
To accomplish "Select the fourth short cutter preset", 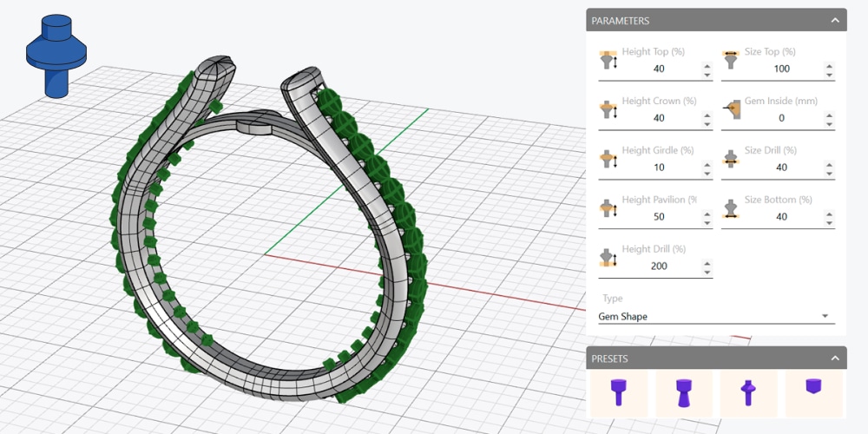I will 813,387.
